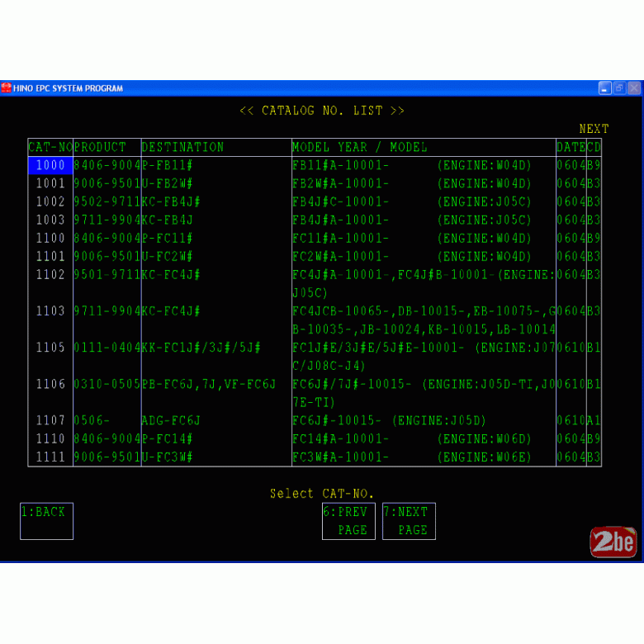This screenshot has height=644, width=644.
Task: Click product range 0506- in row 1107
Action: [92, 420]
